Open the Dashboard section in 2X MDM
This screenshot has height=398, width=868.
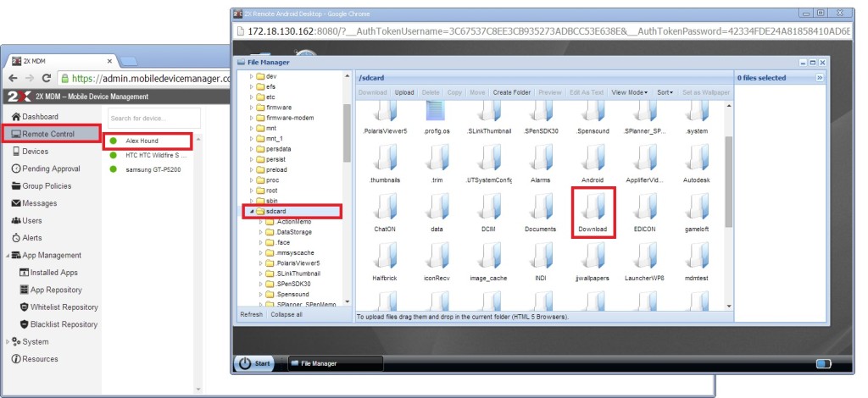tap(35, 117)
